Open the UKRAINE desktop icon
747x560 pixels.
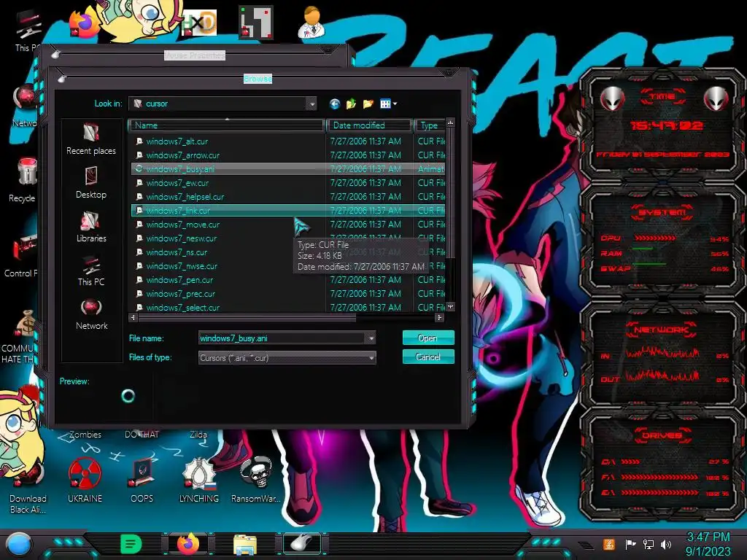point(85,480)
